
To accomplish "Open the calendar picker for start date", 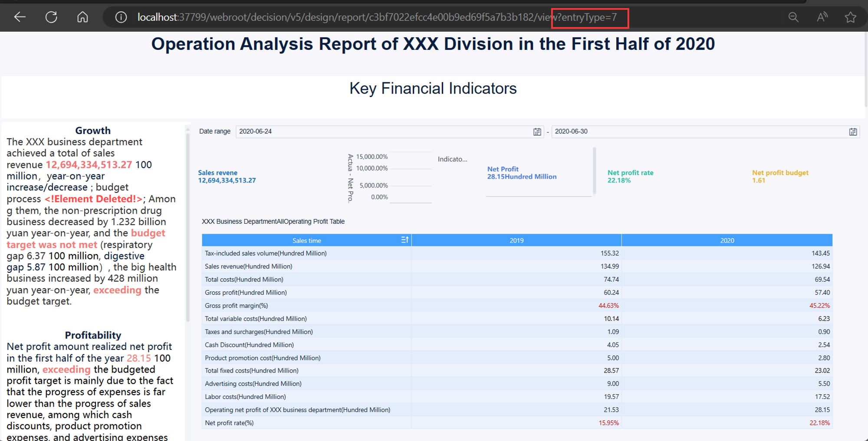I will 537,132.
